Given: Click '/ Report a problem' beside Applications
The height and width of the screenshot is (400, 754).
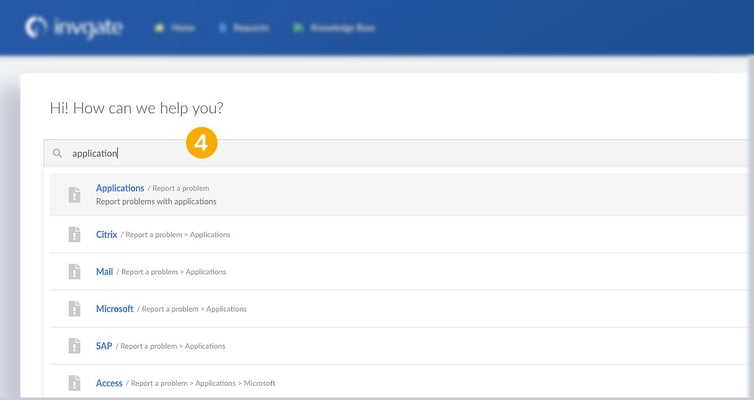Looking at the screenshot, I should [x=178, y=188].
